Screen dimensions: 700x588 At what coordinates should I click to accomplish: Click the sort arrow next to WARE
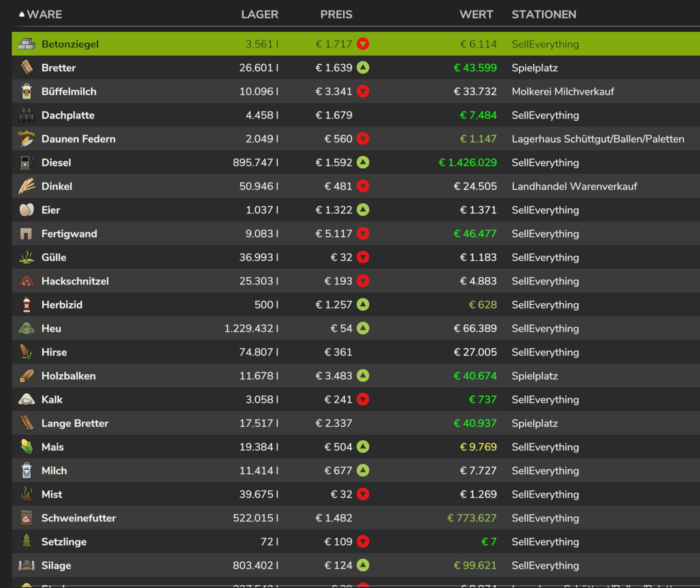[x=22, y=14]
